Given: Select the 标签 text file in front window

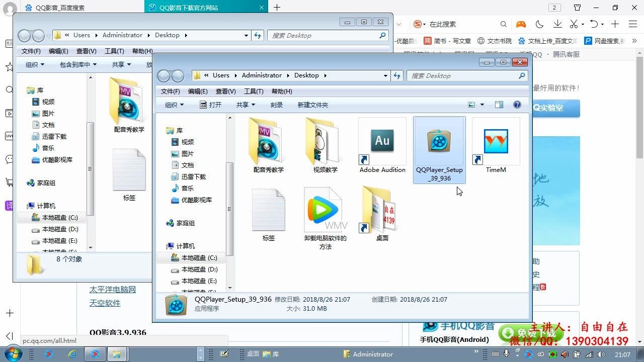Looking at the screenshot, I should coord(268,215).
